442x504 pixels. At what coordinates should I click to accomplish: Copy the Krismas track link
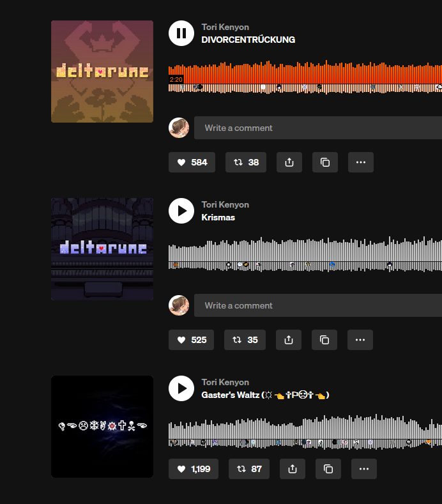coord(324,340)
